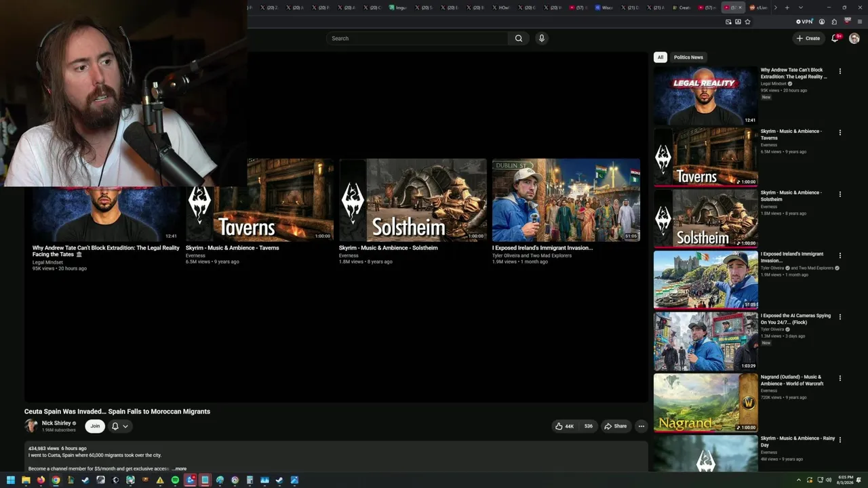Open options for Solstheim sidebar video

point(840,194)
